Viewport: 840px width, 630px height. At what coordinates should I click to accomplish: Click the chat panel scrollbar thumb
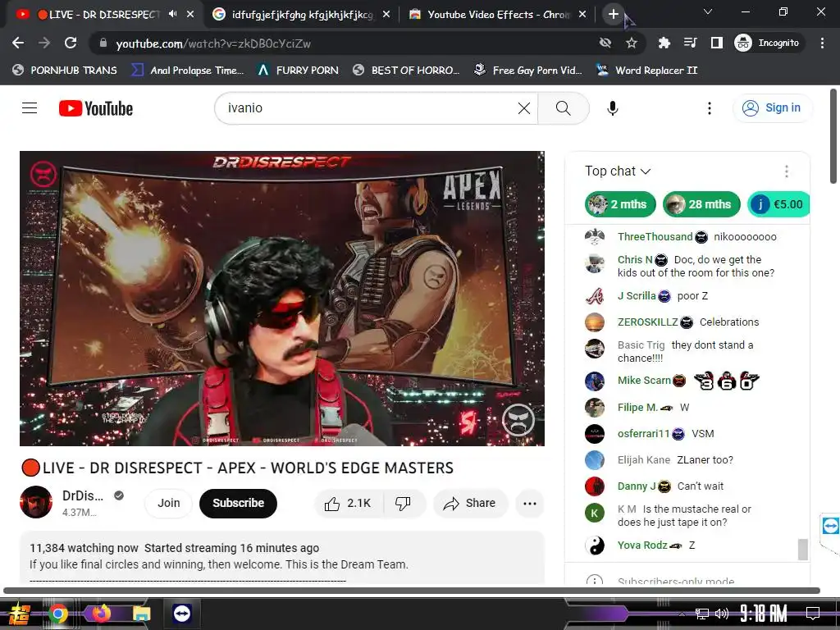[802, 549]
